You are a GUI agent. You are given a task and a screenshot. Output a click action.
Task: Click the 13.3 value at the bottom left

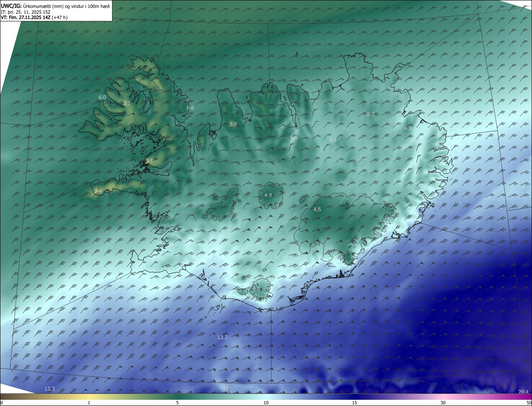pos(49,389)
